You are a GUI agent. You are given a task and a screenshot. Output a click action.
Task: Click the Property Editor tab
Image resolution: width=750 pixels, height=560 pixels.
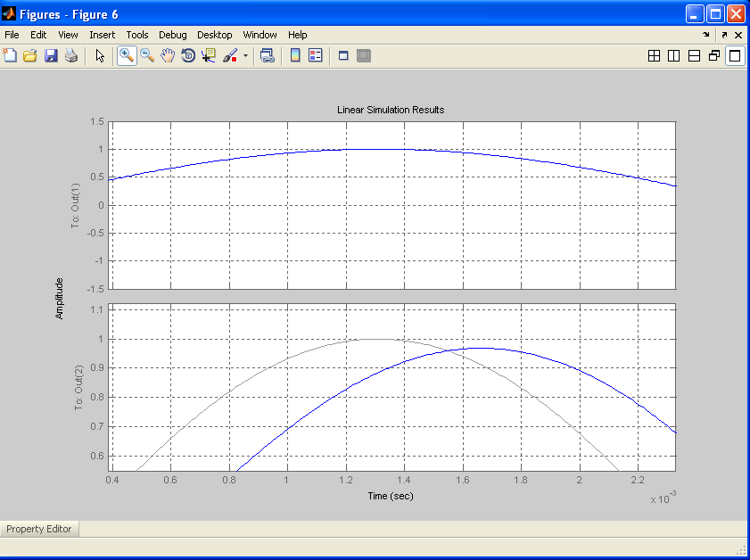point(38,529)
